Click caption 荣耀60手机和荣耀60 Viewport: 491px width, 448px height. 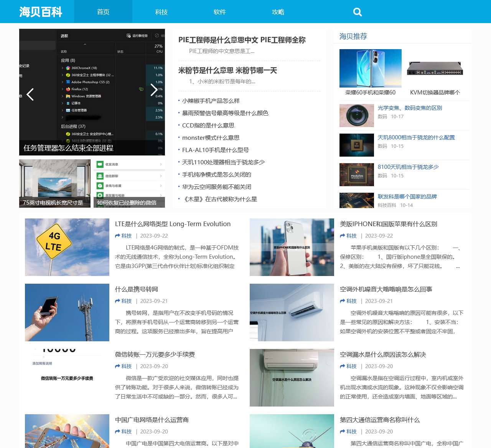pos(371,93)
